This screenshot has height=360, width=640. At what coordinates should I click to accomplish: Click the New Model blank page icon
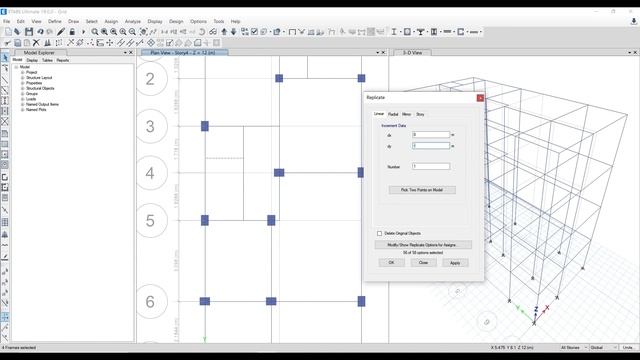[8, 32]
